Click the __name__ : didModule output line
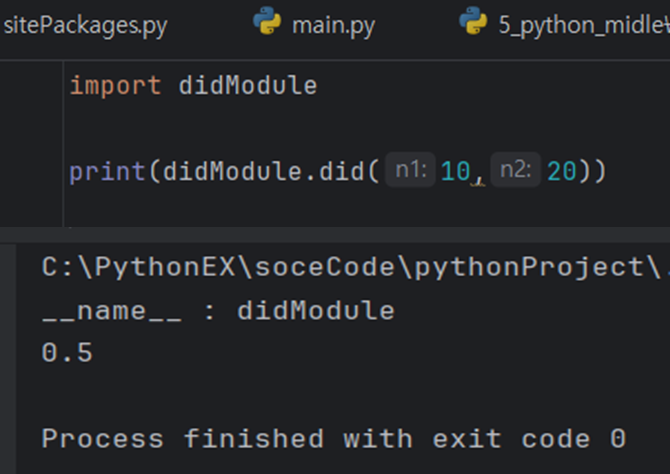Image resolution: width=670 pixels, height=474 pixels. (x=218, y=311)
